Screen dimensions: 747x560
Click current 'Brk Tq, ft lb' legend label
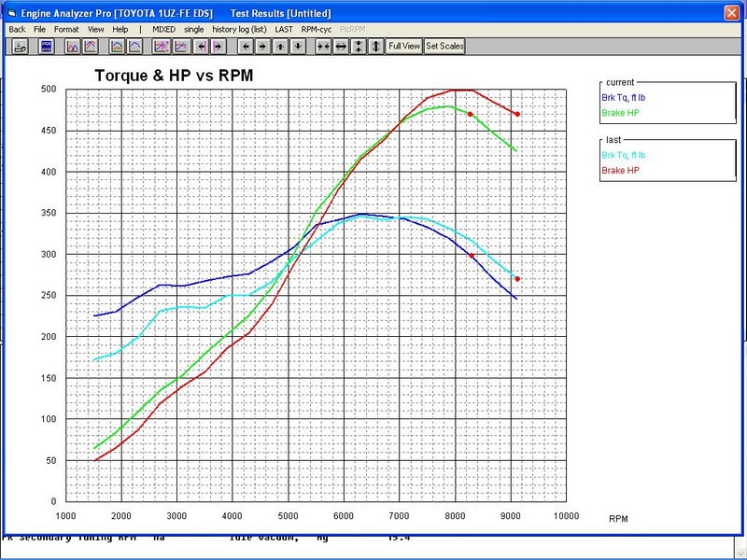(623, 98)
